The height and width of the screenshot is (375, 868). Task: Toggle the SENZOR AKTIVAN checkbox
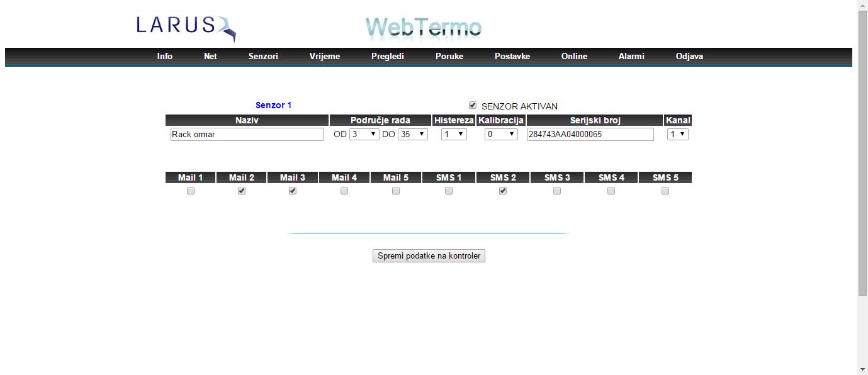pos(473,106)
